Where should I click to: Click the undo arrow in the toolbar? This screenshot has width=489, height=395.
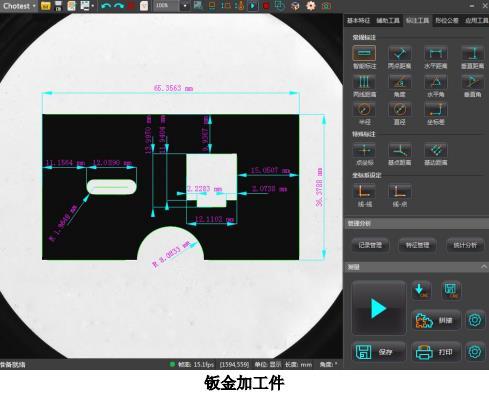[x=106, y=6]
